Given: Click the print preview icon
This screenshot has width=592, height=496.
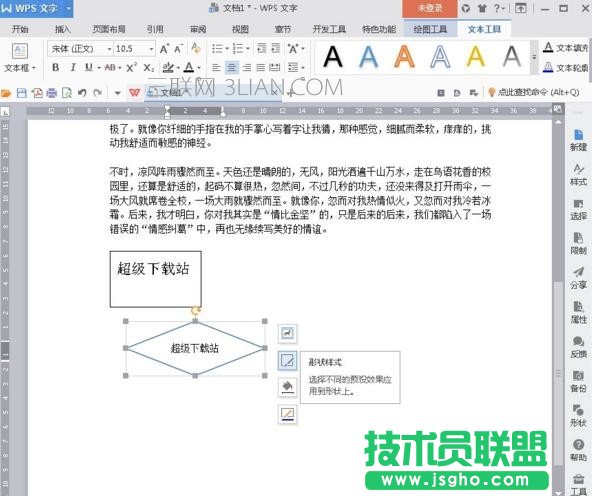Looking at the screenshot, I should [x=67, y=92].
